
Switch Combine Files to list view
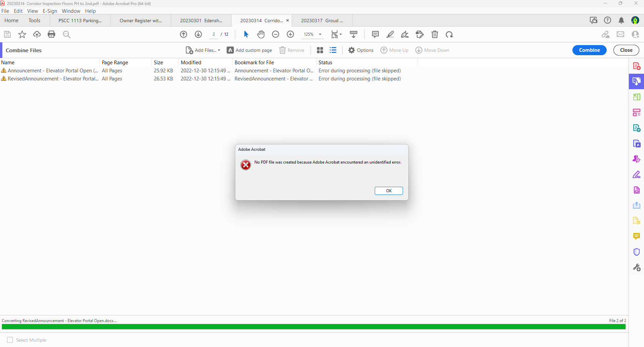point(333,50)
